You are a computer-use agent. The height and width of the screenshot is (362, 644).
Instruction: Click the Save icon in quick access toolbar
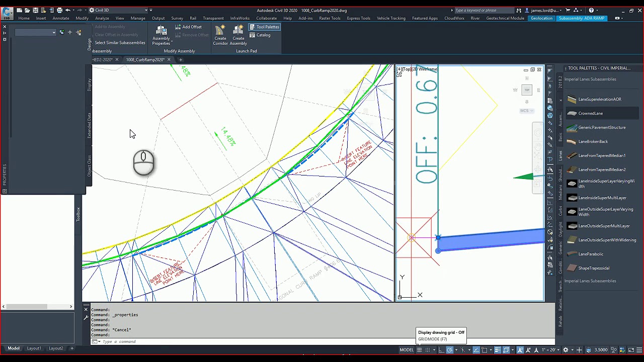tap(35, 10)
